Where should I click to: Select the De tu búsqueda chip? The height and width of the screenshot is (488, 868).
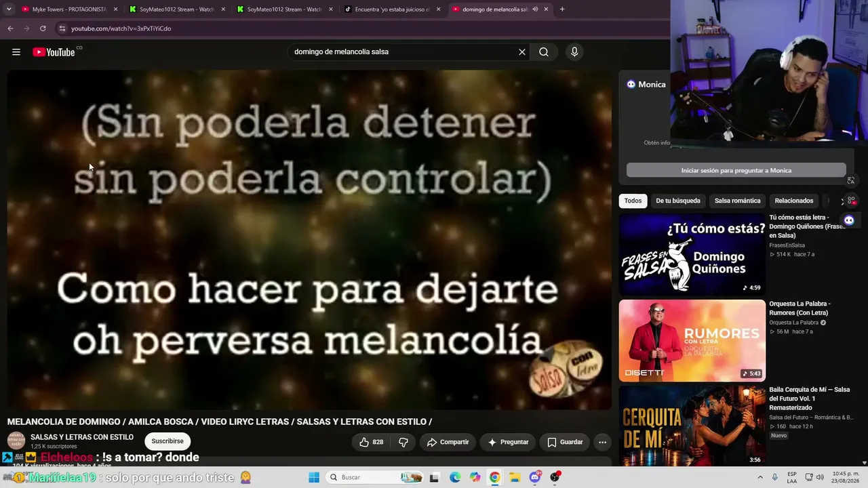pos(678,201)
